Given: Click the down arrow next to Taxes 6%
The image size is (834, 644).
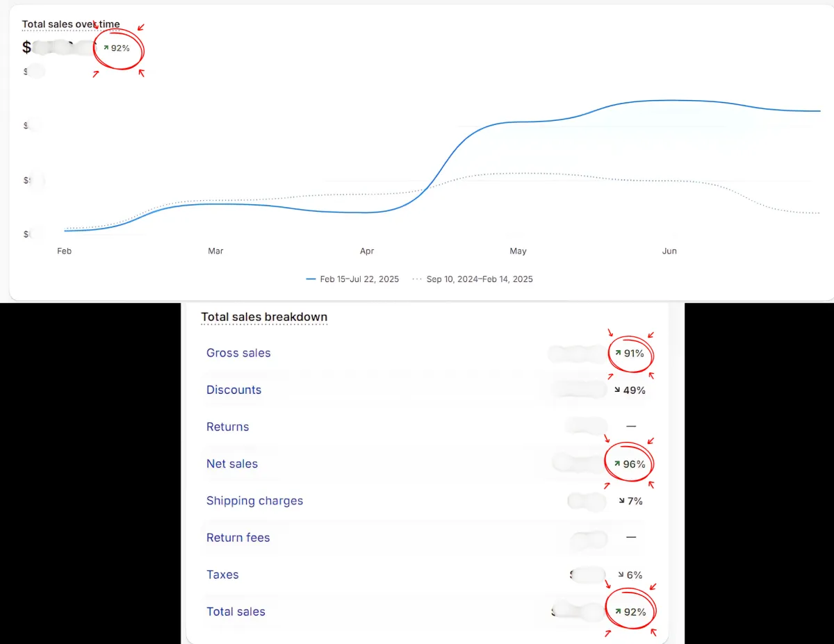Looking at the screenshot, I should (x=619, y=575).
